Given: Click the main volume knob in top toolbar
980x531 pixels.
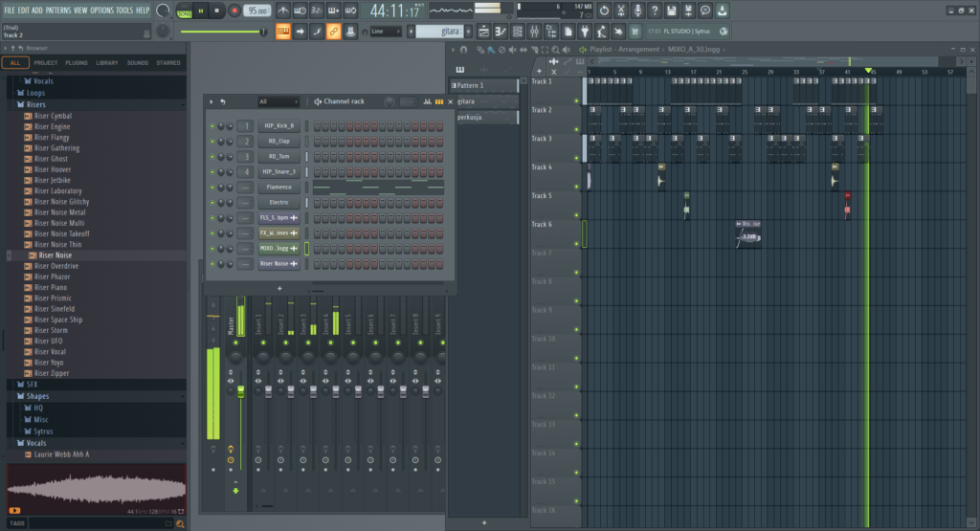Looking at the screenshot, I should 163,11.
